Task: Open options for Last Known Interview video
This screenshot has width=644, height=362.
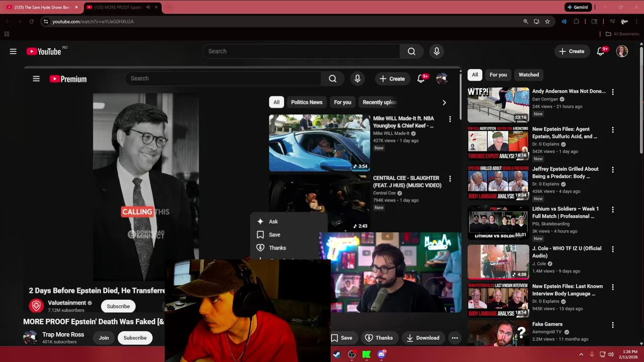Action: point(612,287)
